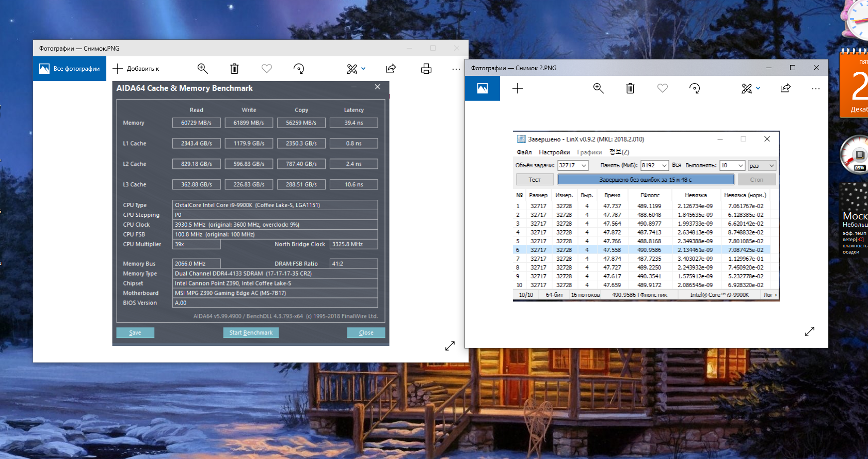
Task: Expand the Объём задачи dropdown showing 32717
Action: (x=584, y=166)
